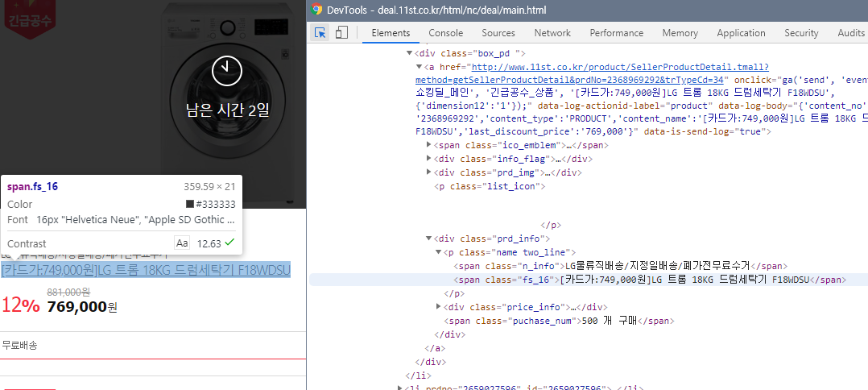Click the green contrast checkmark icon
Viewport: 868px width, 390px height.
pyautogui.click(x=229, y=242)
